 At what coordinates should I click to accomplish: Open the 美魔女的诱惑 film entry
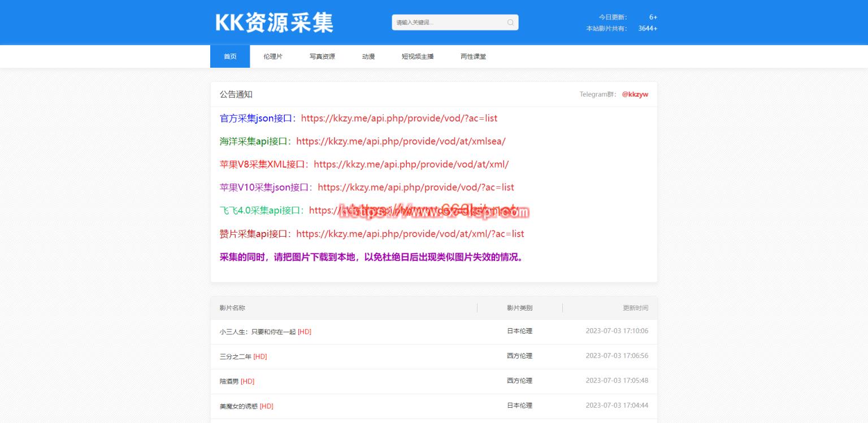(238, 407)
